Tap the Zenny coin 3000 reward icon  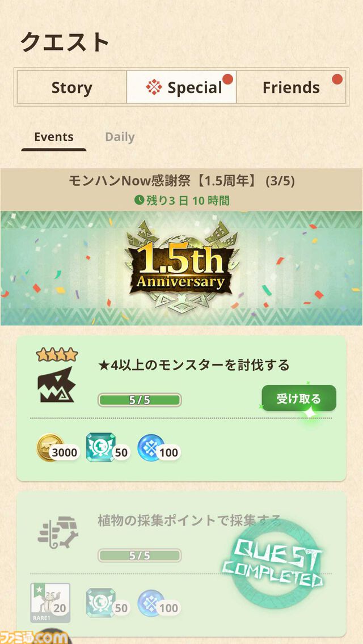57,448
